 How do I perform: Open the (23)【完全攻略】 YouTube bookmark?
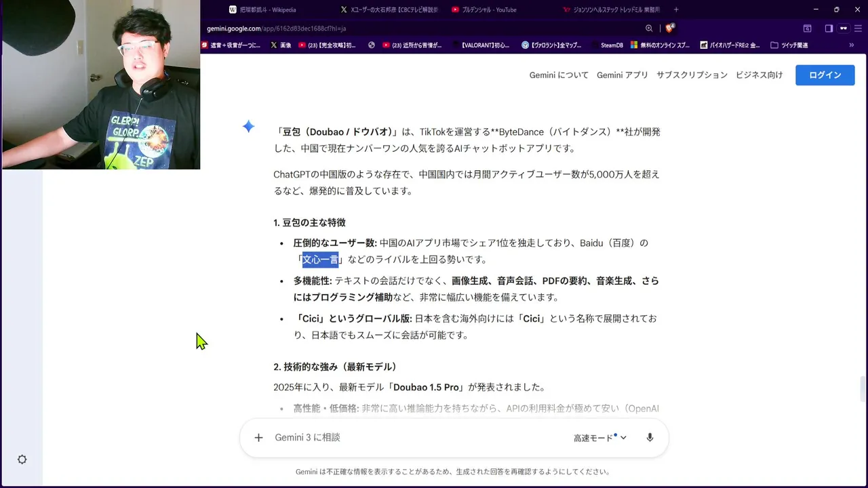click(327, 45)
